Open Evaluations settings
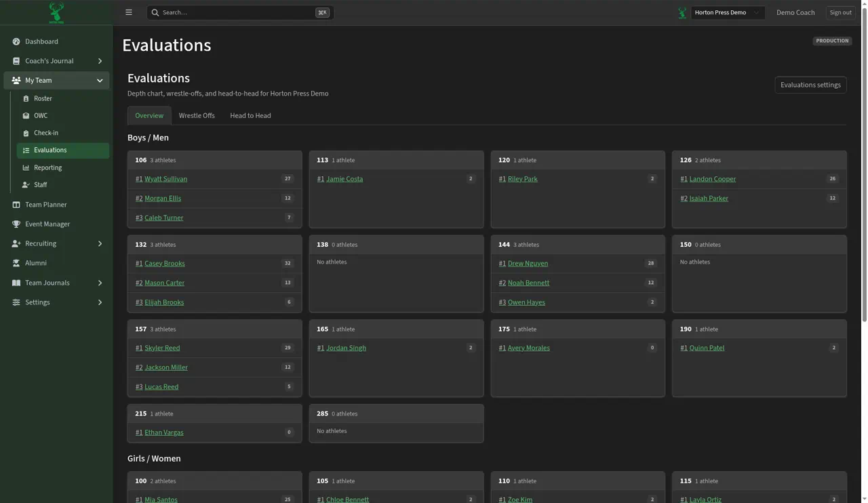 click(x=810, y=85)
